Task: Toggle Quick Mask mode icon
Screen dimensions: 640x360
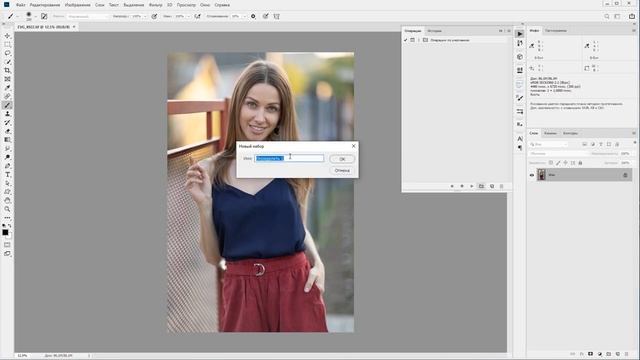Action: (7, 245)
